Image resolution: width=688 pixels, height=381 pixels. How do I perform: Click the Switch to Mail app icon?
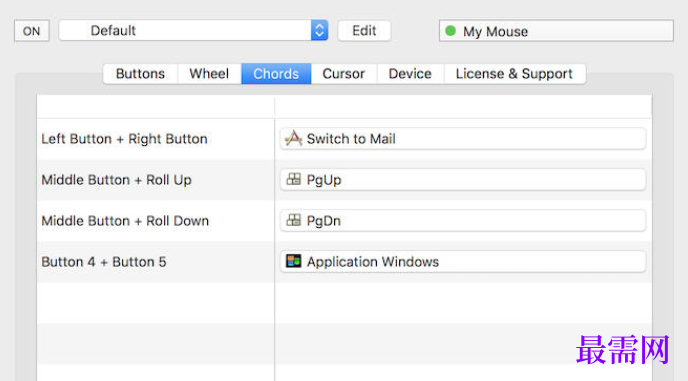point(293,138)
